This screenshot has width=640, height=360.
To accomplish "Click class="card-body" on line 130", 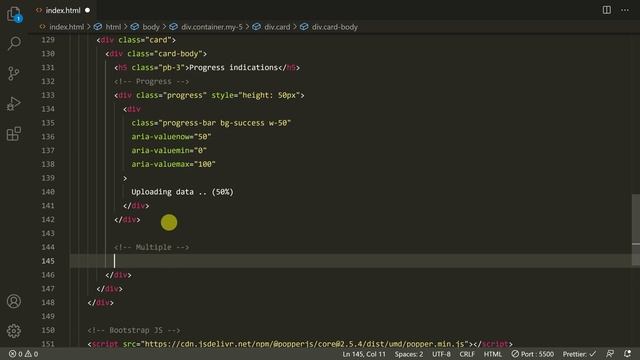I will 165,54.
